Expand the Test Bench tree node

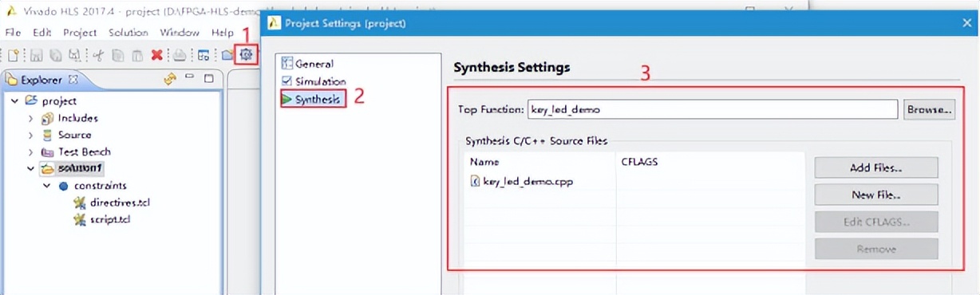click(x=31, y=151)
